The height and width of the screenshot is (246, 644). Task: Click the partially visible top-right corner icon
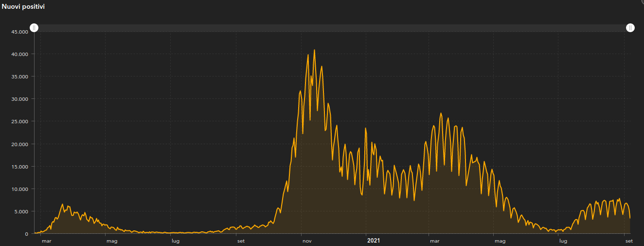[x=642, y=1]
